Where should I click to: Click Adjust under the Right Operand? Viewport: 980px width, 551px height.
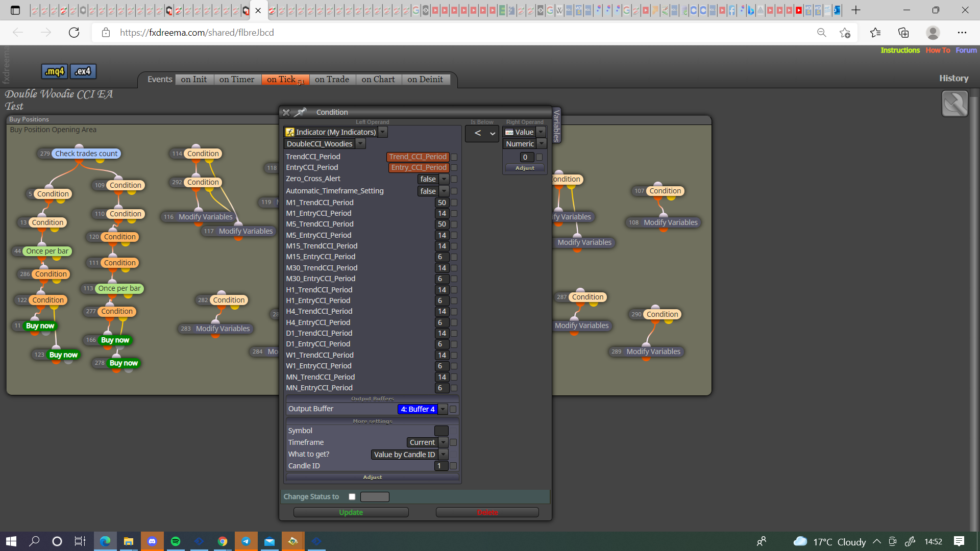(x=525, y=168)
